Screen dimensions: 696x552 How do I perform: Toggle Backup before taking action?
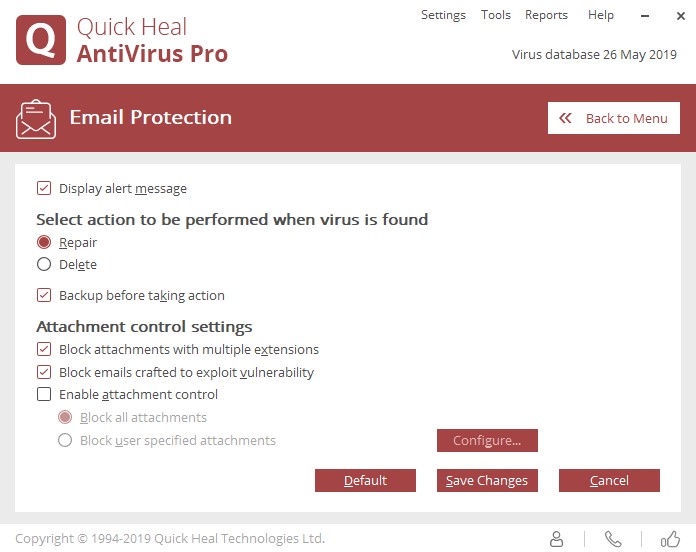click(x=44, y=296)
